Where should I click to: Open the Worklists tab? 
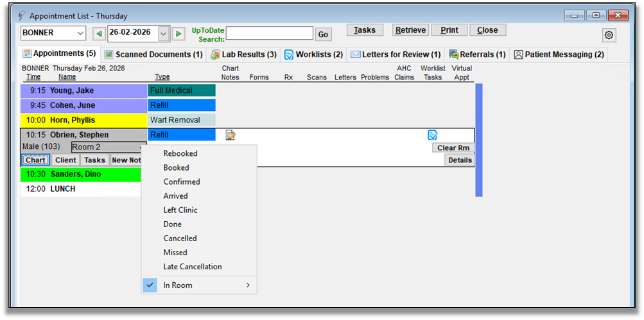click(313, 55)
